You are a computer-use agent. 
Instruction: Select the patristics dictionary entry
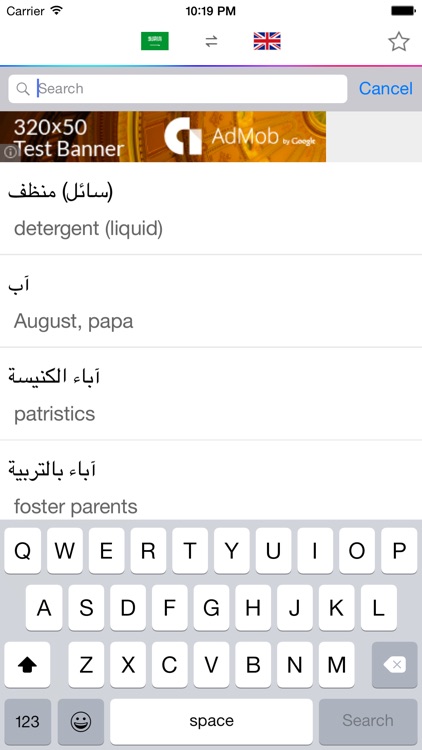click(211, 394)
